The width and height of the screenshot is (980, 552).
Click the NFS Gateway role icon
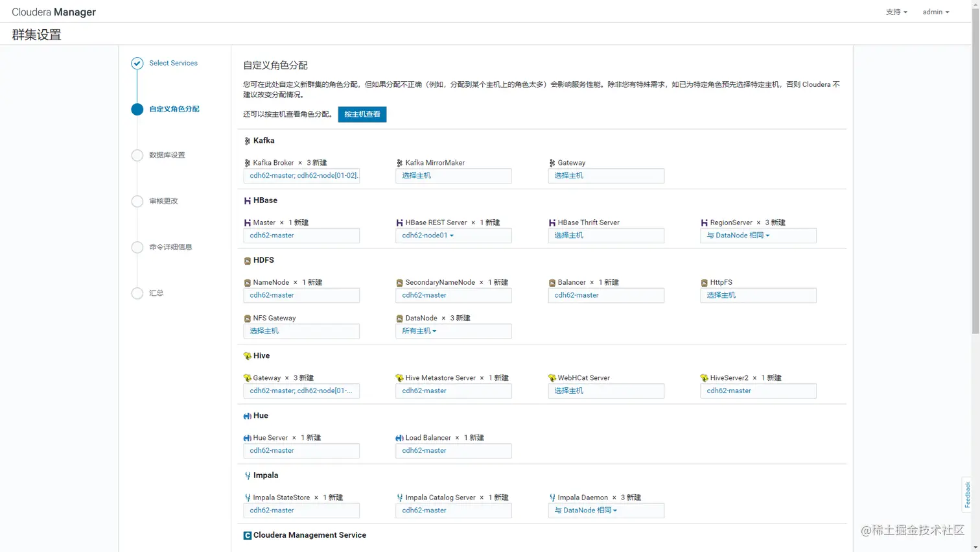247,318
